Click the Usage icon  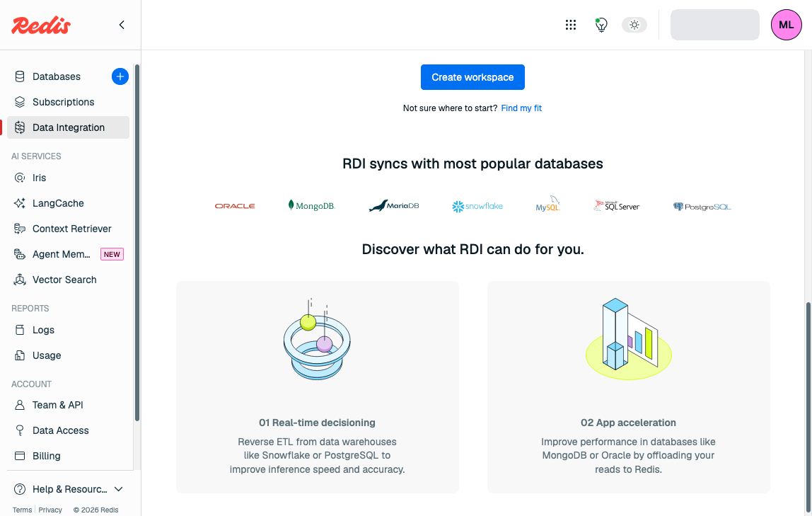click(20, 355)
